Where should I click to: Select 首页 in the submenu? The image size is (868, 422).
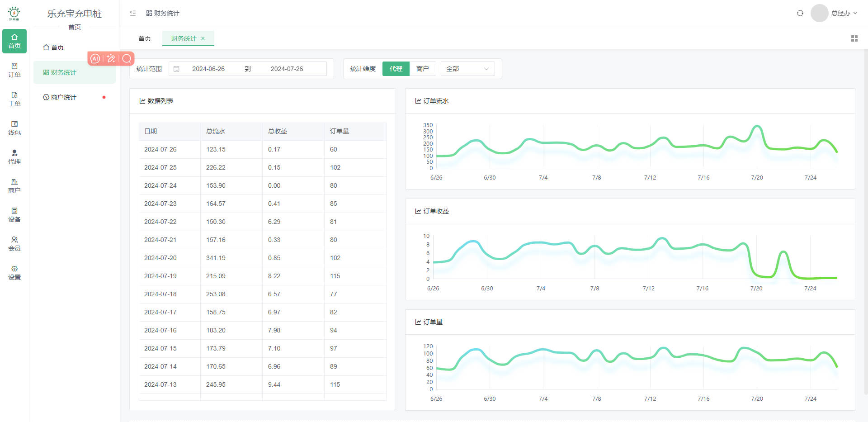coord(75,47)
